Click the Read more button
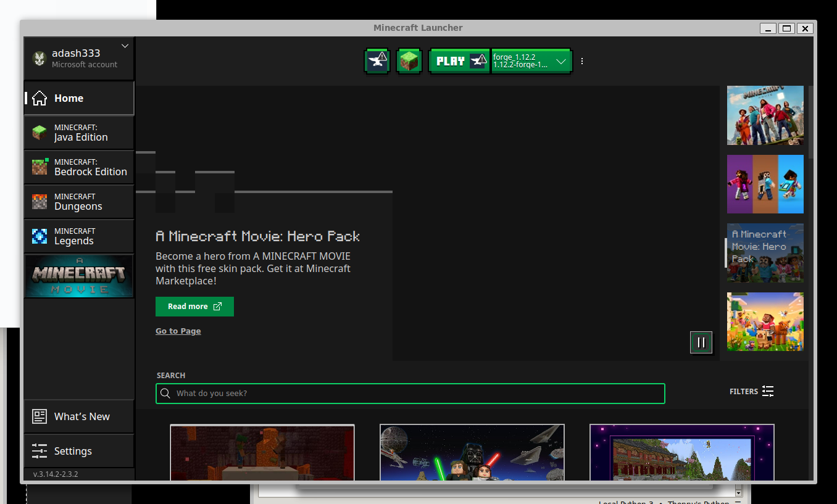The width and height of the screenshot is (837, 504). [194, 307]
